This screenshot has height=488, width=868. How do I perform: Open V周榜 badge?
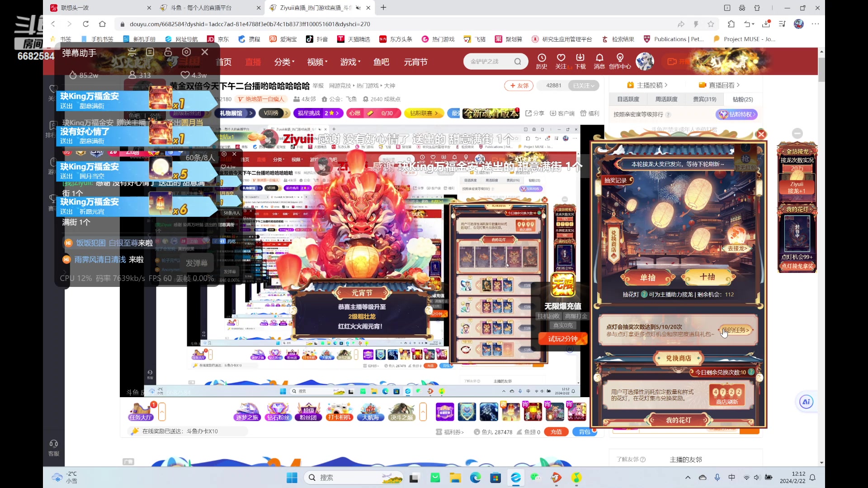(x=274, y=113)
